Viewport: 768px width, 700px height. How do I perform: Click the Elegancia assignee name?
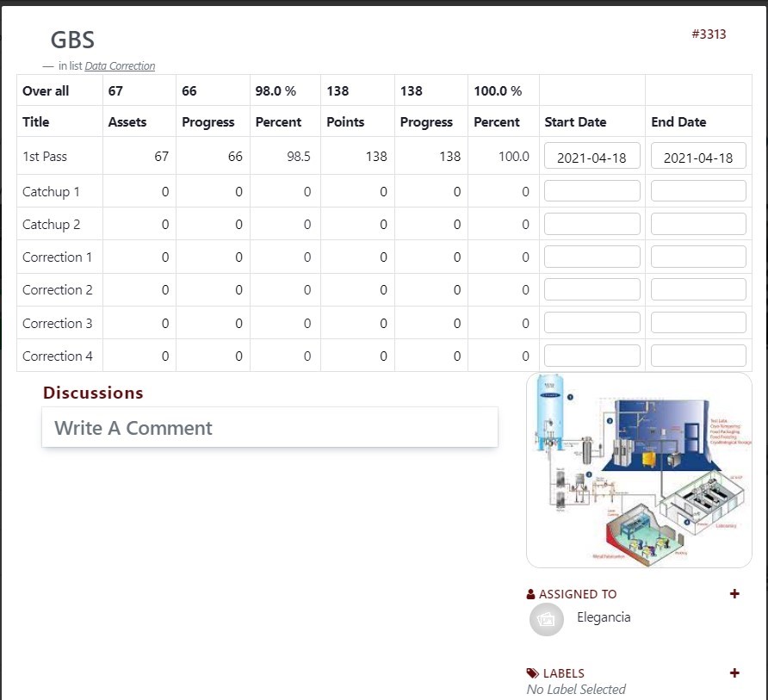pos(604,617)
